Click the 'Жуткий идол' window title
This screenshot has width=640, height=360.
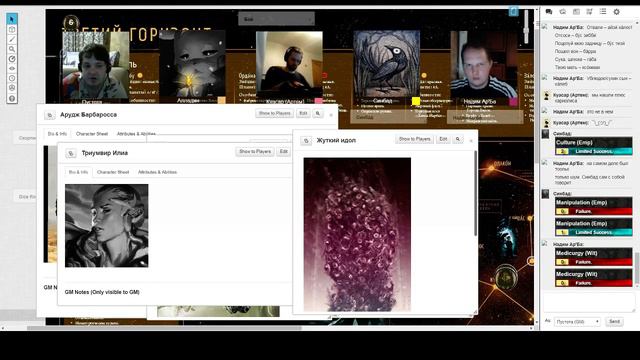(x=336, y=140)
